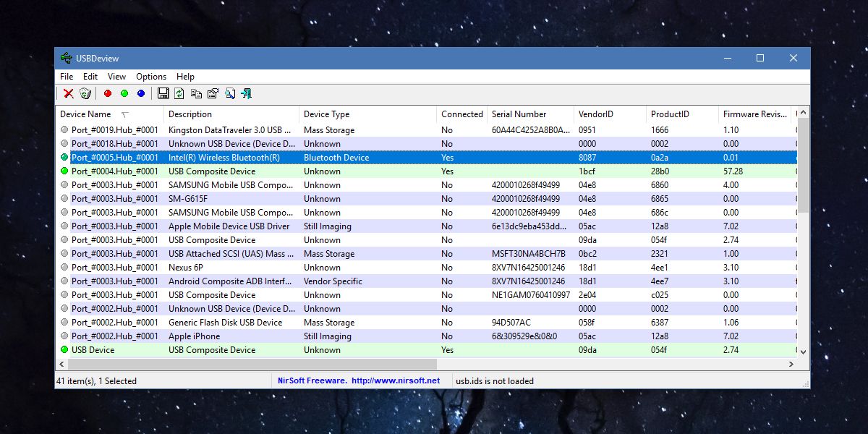Copy selected items using copy icon
This screenshot has height=434, width=868.
tap(197, 93)
